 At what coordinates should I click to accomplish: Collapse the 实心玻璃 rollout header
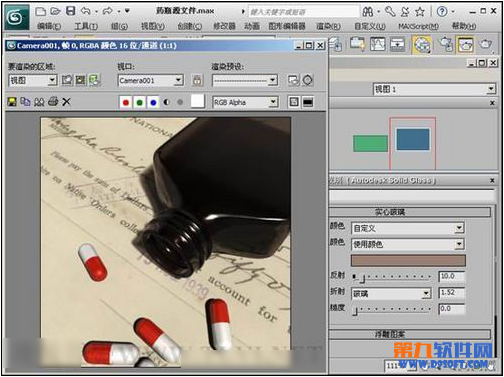point(410,212)
